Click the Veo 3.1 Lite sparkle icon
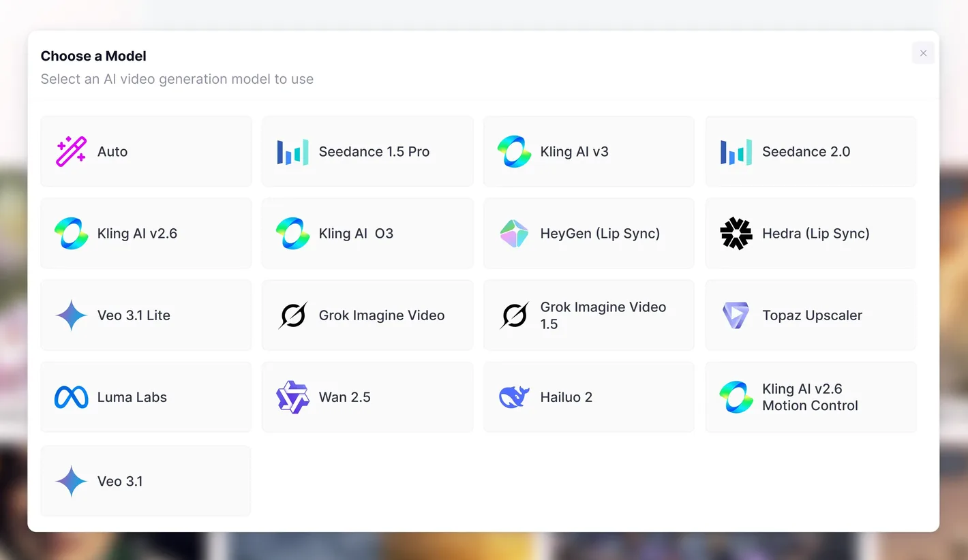This screenshot has width=968, height=560. (71, 315)
